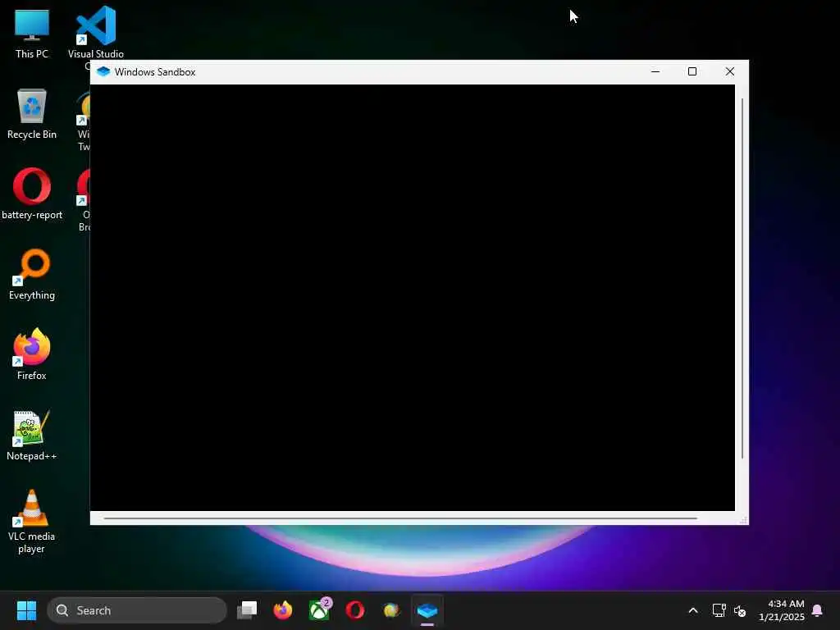Viewport: 840px width, 630px height.
Task: Open the This PC desktop icon
Action: click(32, 33)
